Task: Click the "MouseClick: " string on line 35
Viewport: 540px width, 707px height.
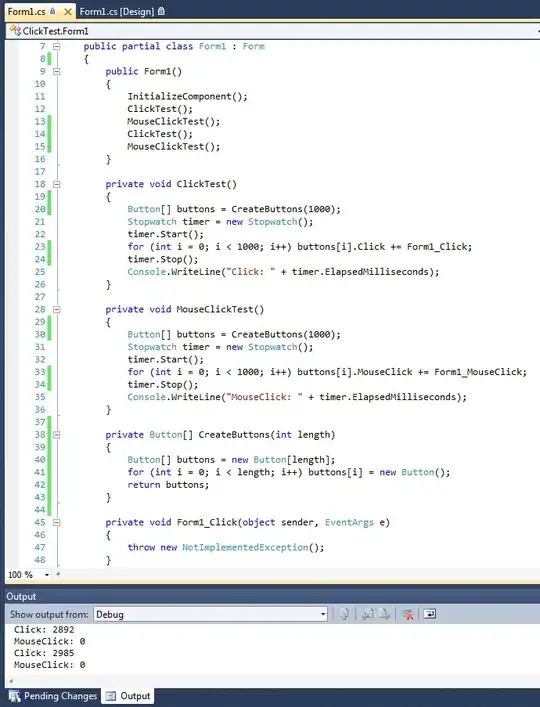Action: [x=265, y=397]
